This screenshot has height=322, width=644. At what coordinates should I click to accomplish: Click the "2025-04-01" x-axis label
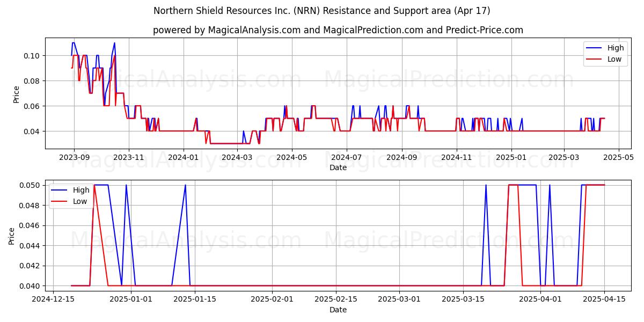pos(541,299)
